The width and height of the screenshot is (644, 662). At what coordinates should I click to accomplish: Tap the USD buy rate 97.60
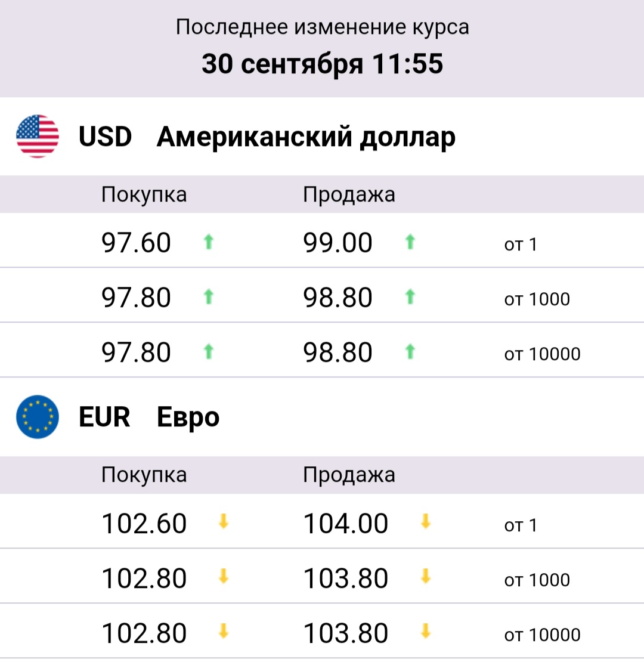pyautogui.click(x=136, y=243)
